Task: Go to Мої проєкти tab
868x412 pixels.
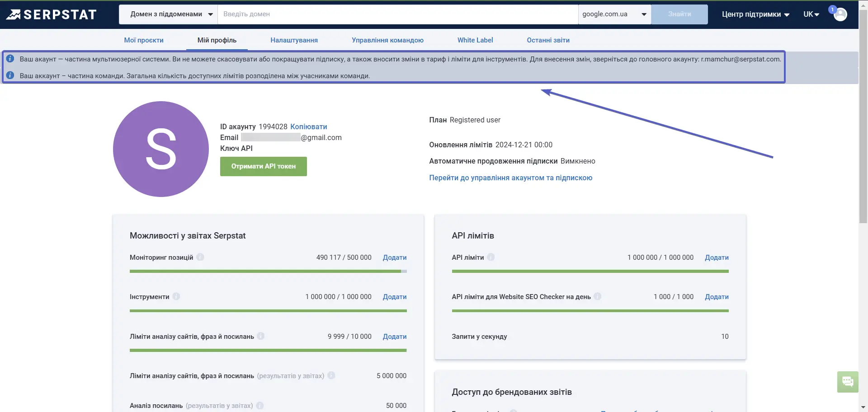Action: tap(144, 40)
